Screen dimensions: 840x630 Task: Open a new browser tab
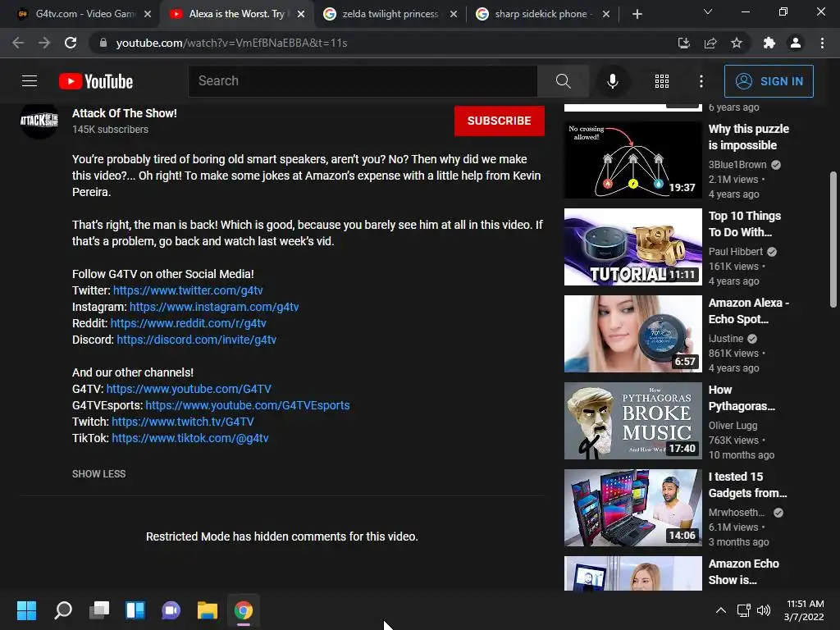(x=637, y=14)
